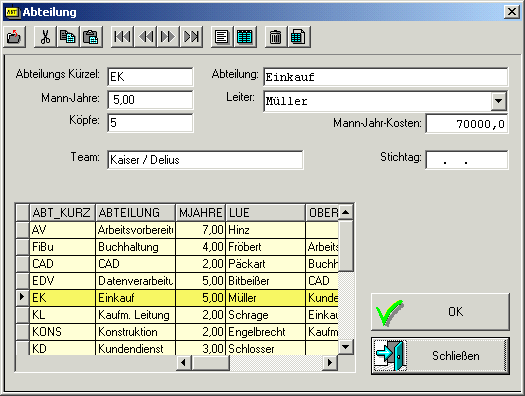Go to the next record

168,37
